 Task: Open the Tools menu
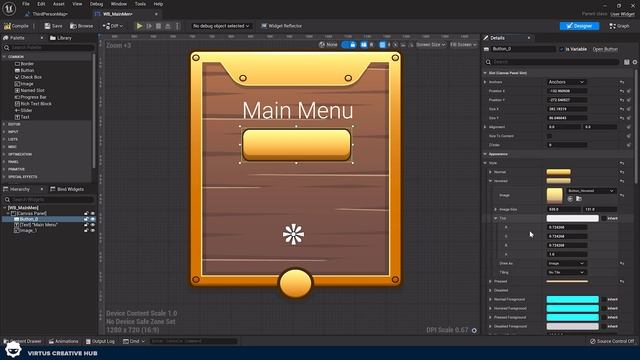[140, 4]
